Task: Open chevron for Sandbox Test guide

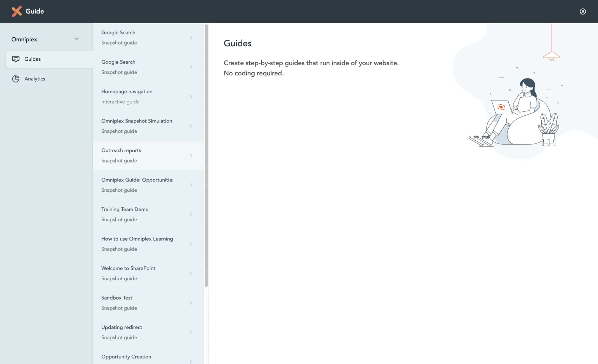Action: click(x=191, y=303)
